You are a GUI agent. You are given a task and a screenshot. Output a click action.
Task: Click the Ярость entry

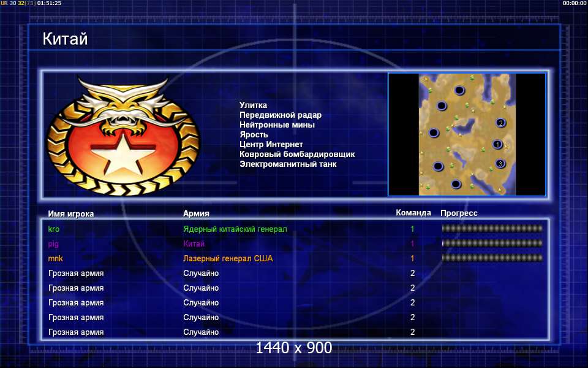click(x=254, y=134)
